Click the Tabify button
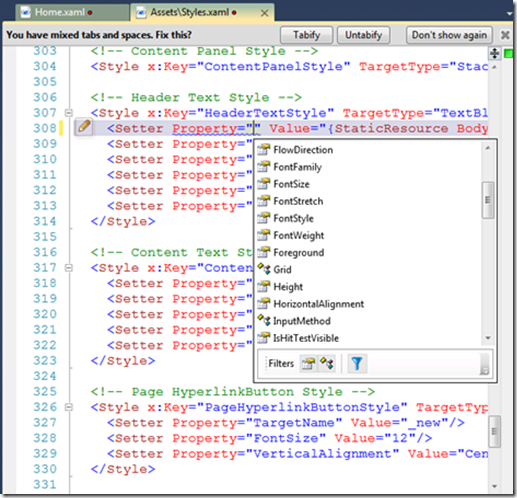517x498 pixels. (306, 35)
